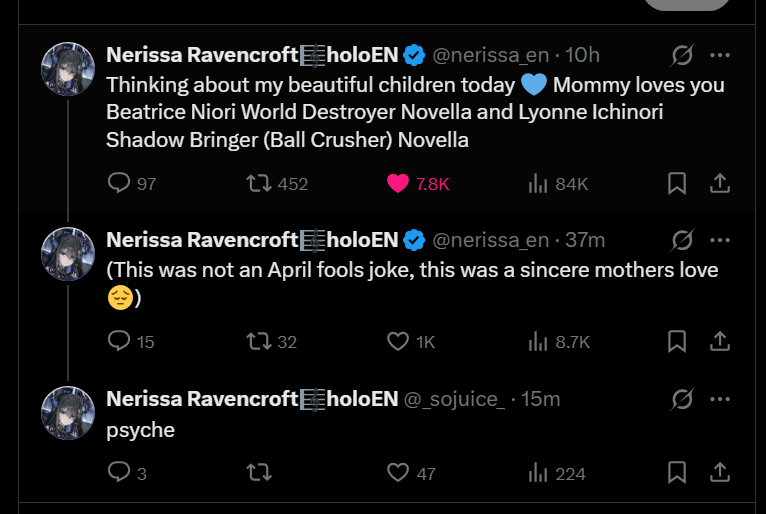Share the 'beautiful children' tweet
This screenshot has height=514, width=766.
point(719,183)
